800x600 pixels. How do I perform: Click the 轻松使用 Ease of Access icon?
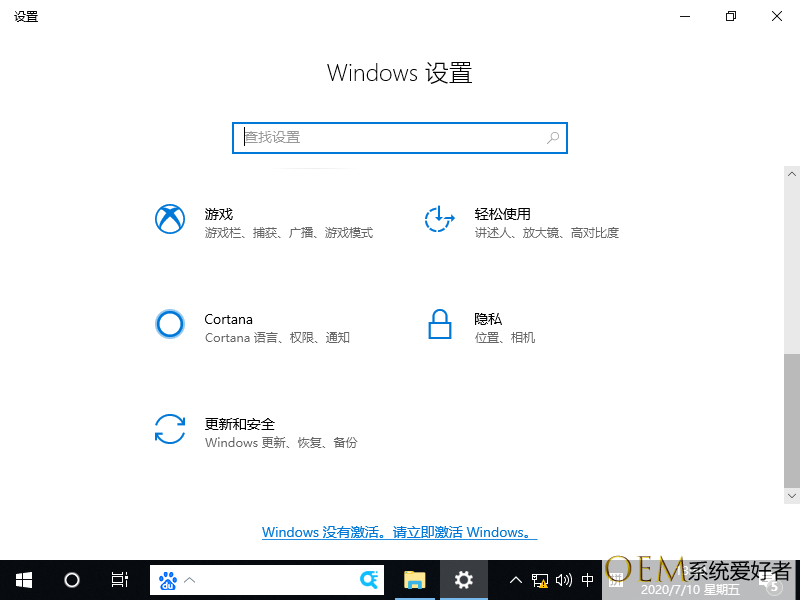pos(440,219)
